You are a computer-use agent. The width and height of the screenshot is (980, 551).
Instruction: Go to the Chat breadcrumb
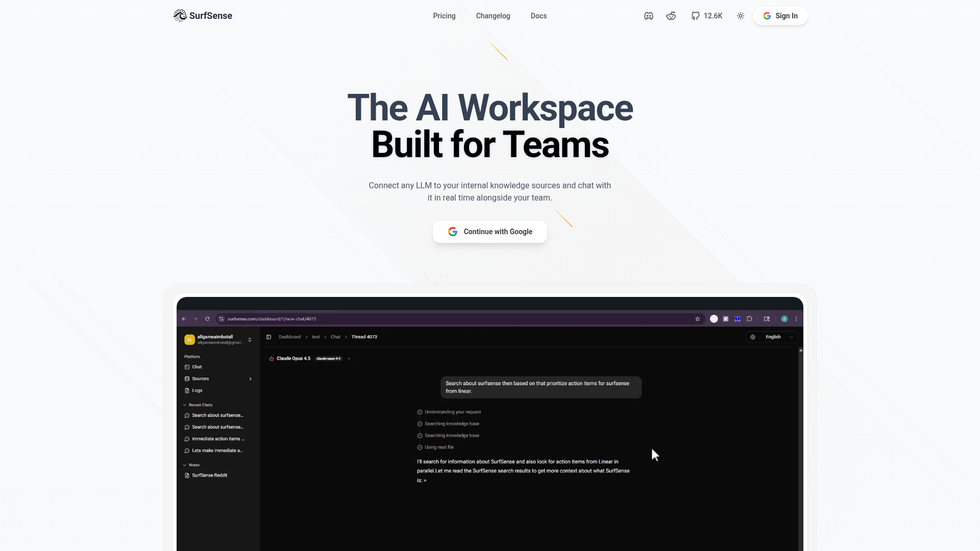[335, 337]
